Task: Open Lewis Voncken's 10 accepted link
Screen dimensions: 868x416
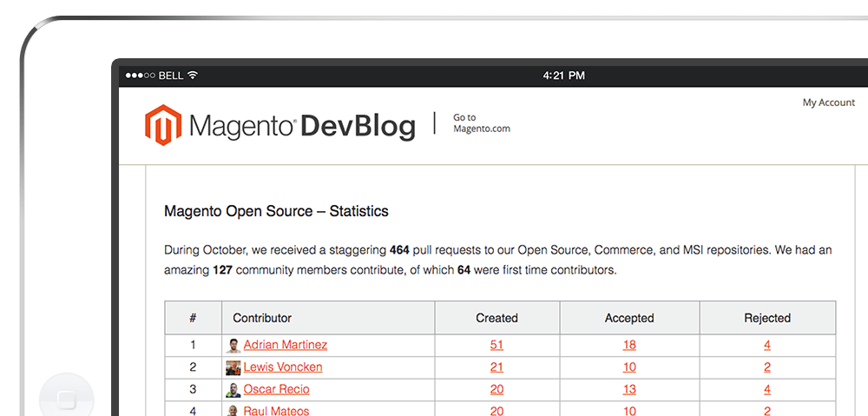Action: tap(629, 366)
